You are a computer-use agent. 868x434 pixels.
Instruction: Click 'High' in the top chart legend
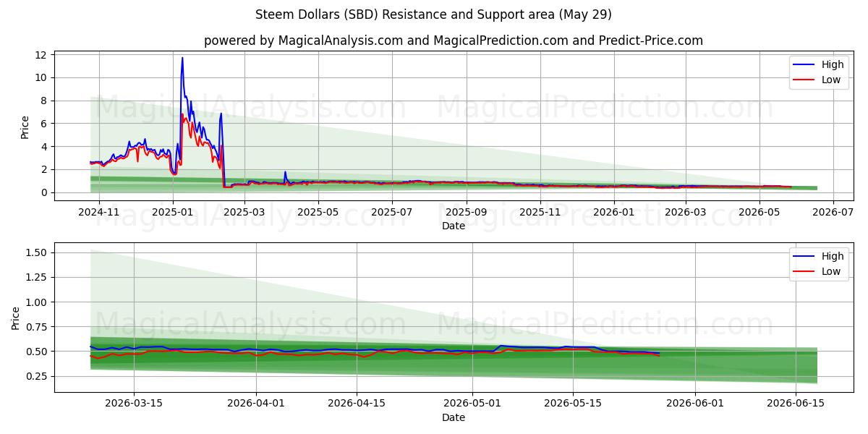pos(833,64)
